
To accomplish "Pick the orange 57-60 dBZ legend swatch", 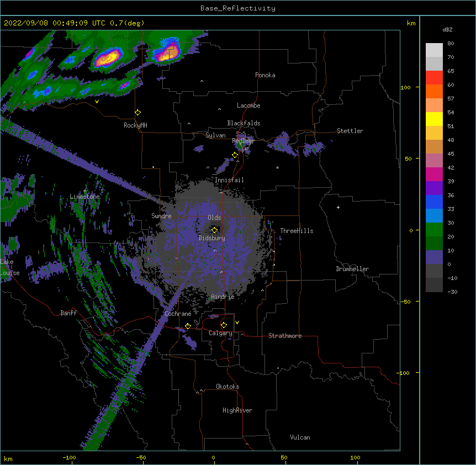I will point(434,91).
